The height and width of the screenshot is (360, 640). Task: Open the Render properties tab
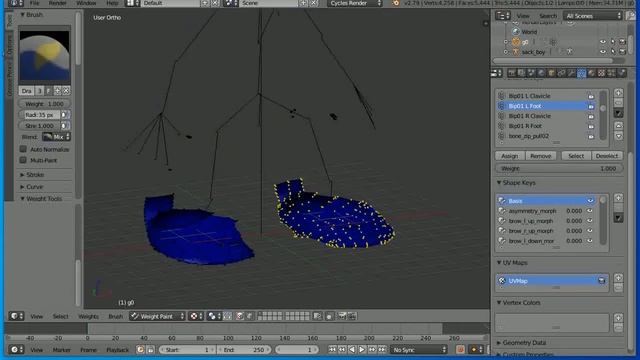[x=511, y=73]
